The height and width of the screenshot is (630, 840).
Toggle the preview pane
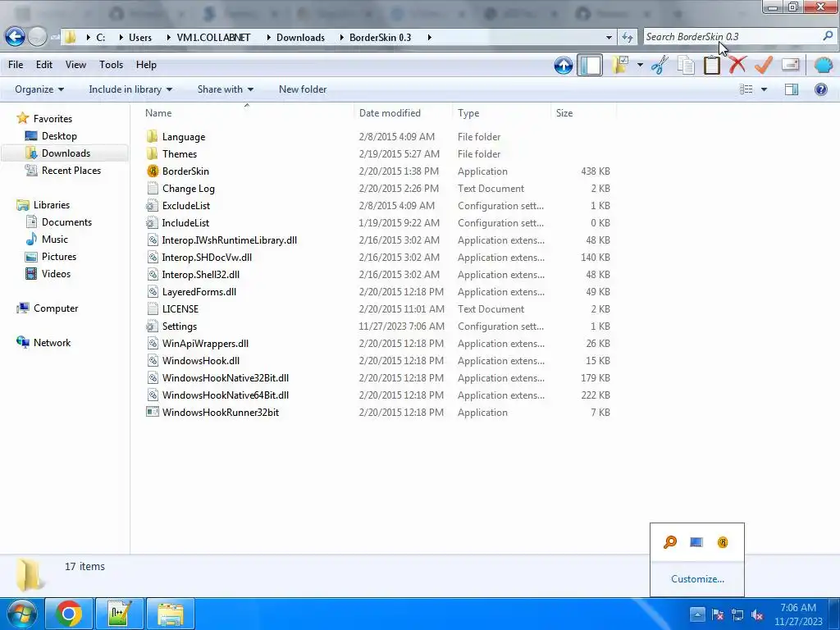coord(792,89)
